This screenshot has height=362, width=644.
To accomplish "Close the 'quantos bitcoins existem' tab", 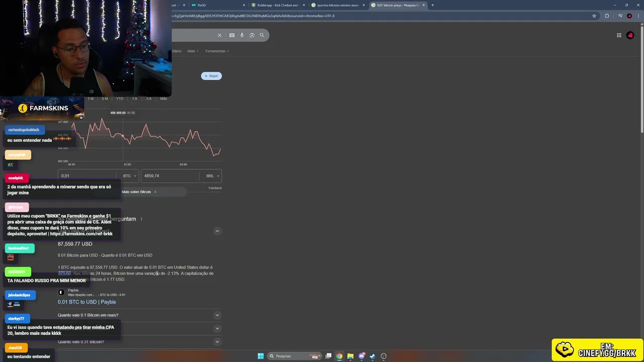I will (x=363, y=5).
